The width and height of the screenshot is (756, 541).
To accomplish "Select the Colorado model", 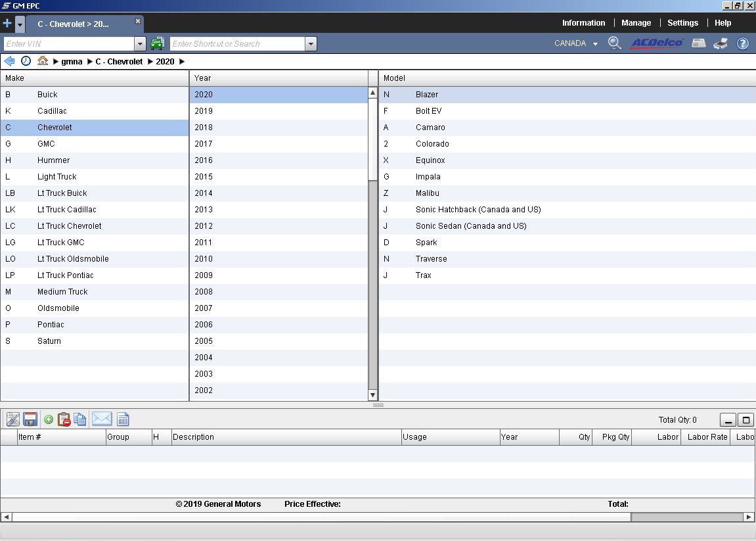I will (567, 144).
